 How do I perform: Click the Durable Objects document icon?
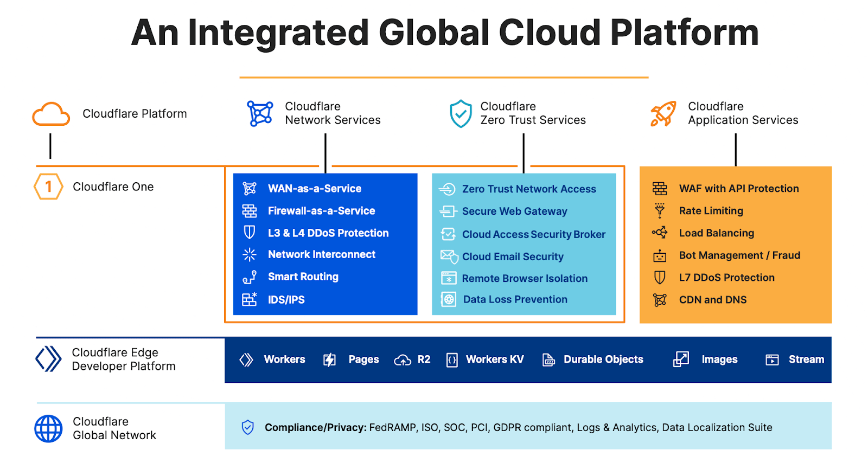click(x=548, y=359)
